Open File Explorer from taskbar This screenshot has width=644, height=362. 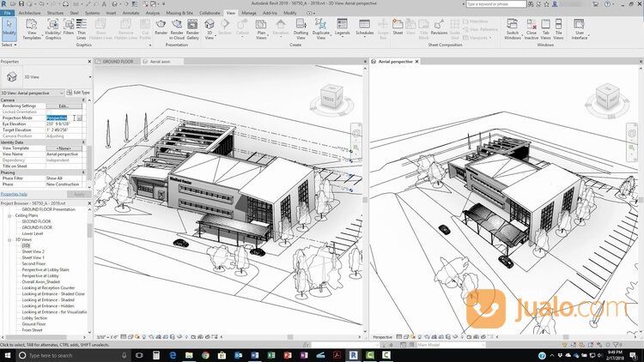coord(189,355)
